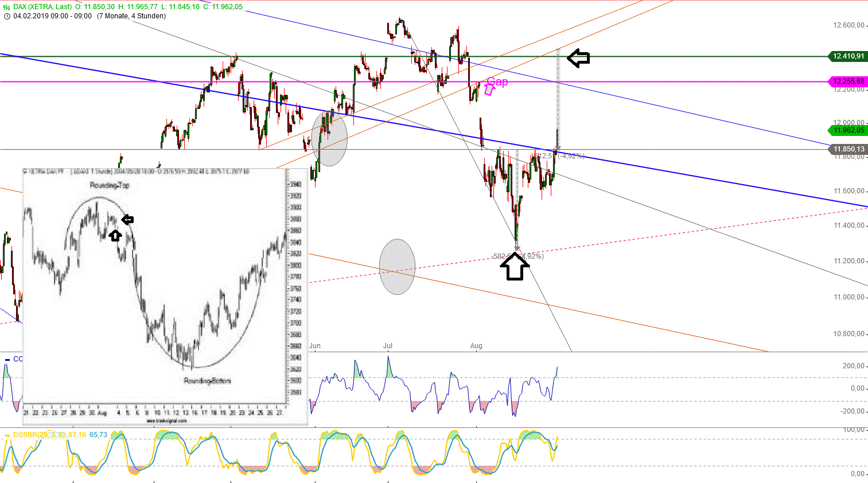Viewport: 868px width, 483px height.
Task: Click the period label (7 Monate, 4 Stunden)
Action: point(131,16)
